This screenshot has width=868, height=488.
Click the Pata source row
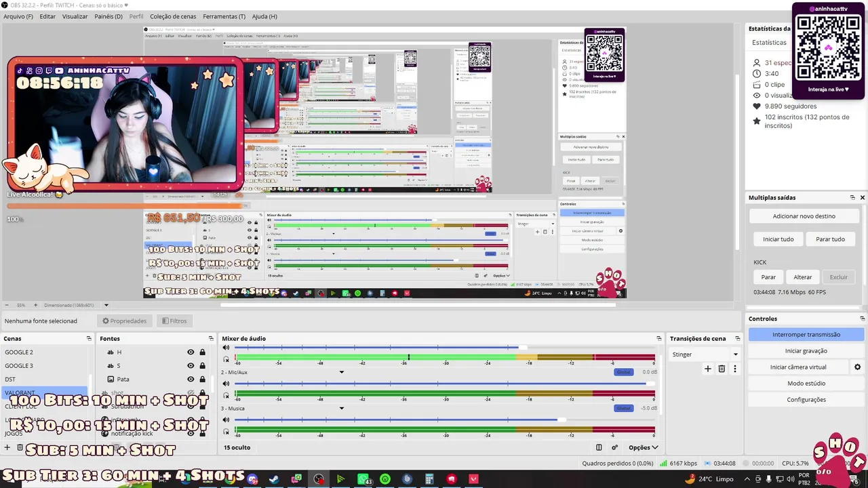coord(153,379)
